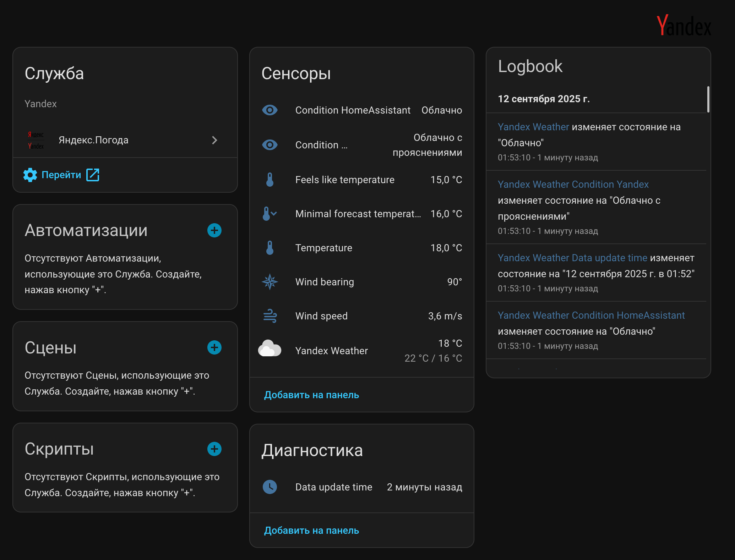Click the gear icon next to Перейти

30,175
